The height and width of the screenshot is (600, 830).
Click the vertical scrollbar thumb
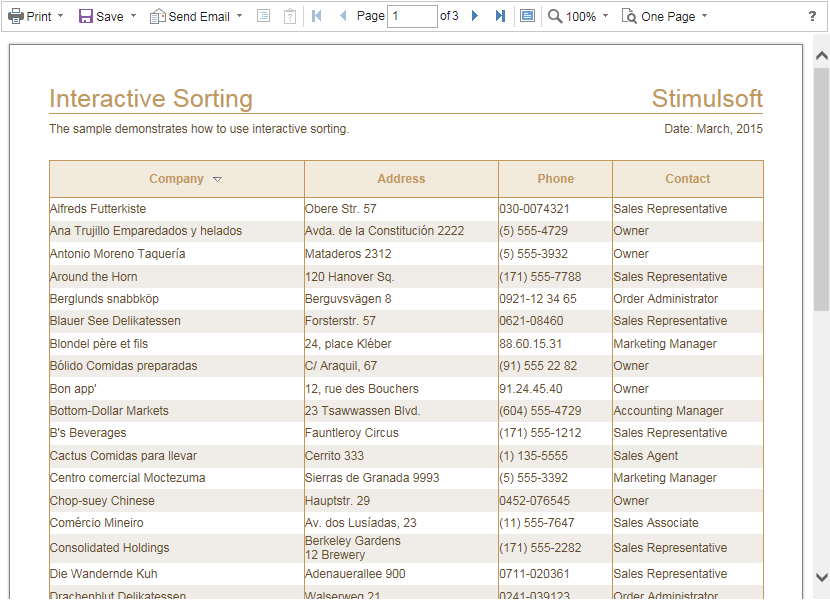[822, 189]
